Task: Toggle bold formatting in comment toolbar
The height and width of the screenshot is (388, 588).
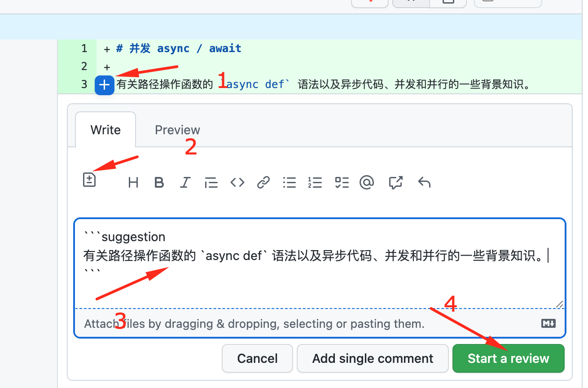Action: 159,182
